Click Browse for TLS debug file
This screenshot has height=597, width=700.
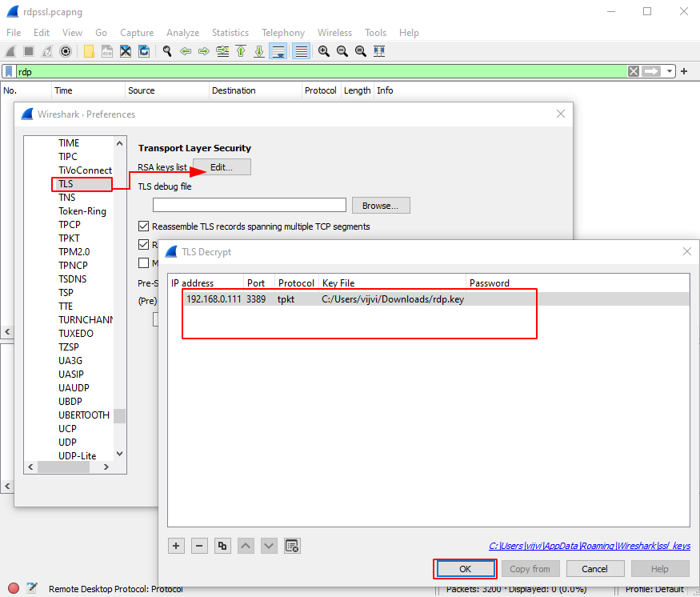[x=380, y=206]
